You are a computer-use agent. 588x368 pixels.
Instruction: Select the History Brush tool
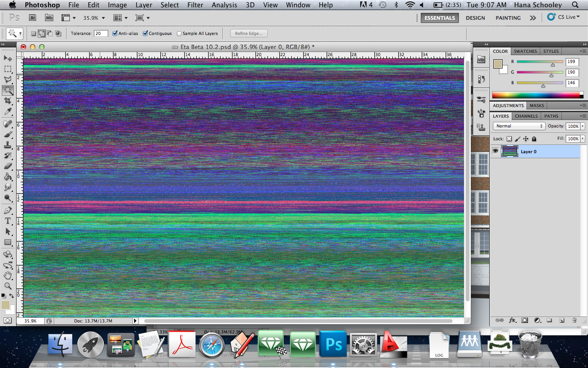point(8,155)
